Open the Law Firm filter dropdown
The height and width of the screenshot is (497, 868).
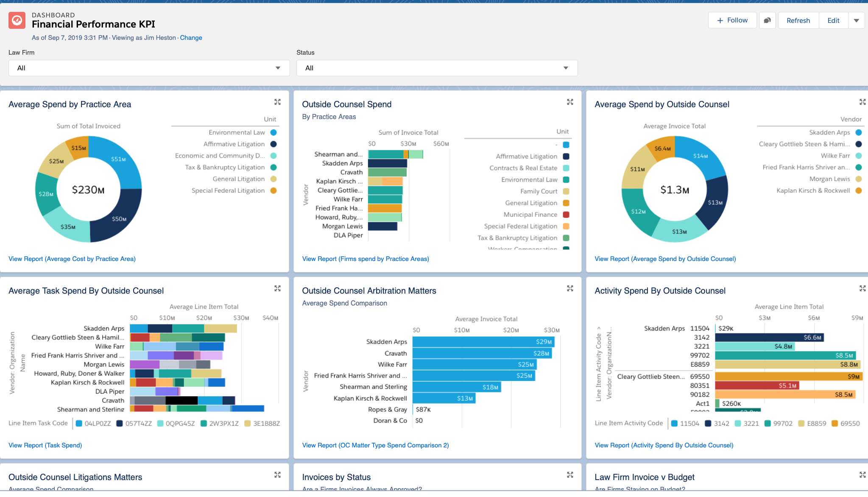tap(148, 68)
